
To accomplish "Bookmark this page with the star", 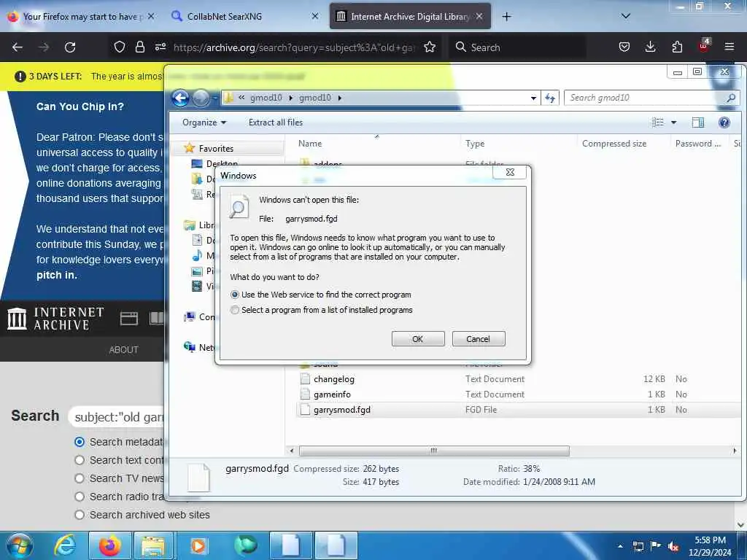I will 430,47.
